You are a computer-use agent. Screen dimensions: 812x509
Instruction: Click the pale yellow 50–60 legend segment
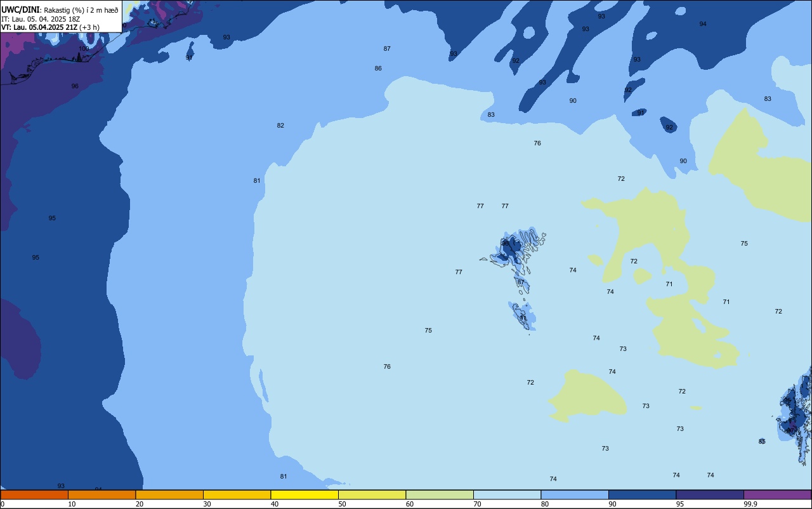372,494
